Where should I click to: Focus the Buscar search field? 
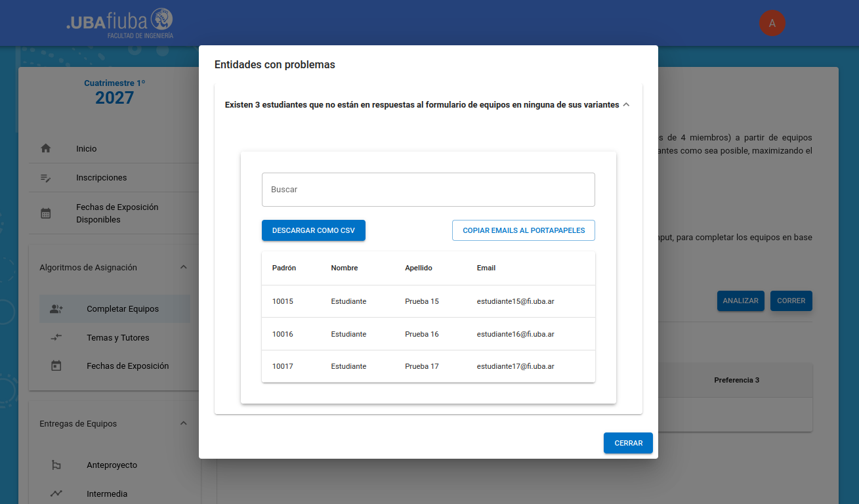point(428,190)
